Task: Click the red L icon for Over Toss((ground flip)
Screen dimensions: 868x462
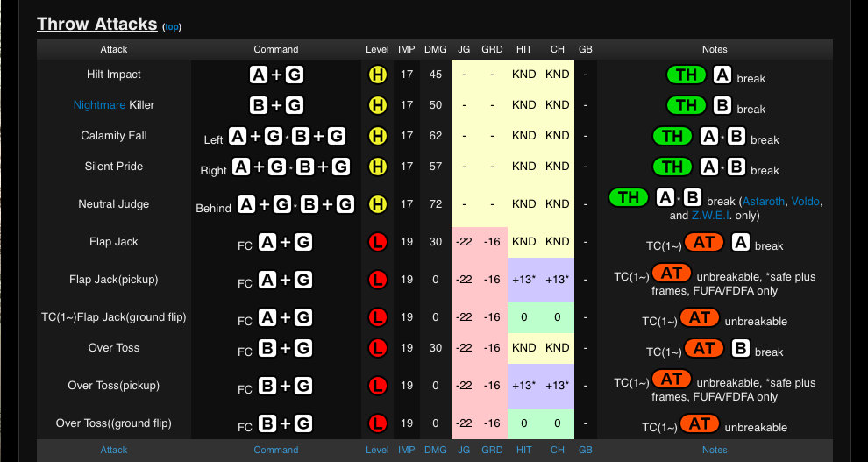Action: (377, 423)
